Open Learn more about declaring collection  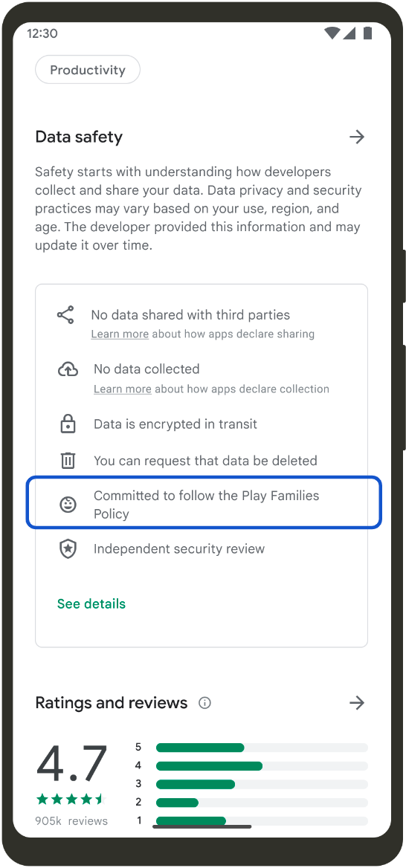point(123,389)
